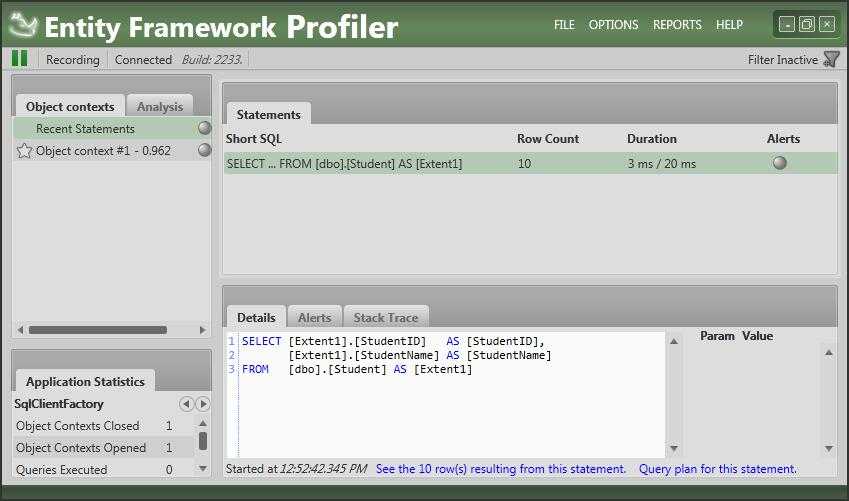Click left arrow of contexts horizontal scrollbar
Image resolution: width=849 pixels, height=501 pixels.
point(20,330)
